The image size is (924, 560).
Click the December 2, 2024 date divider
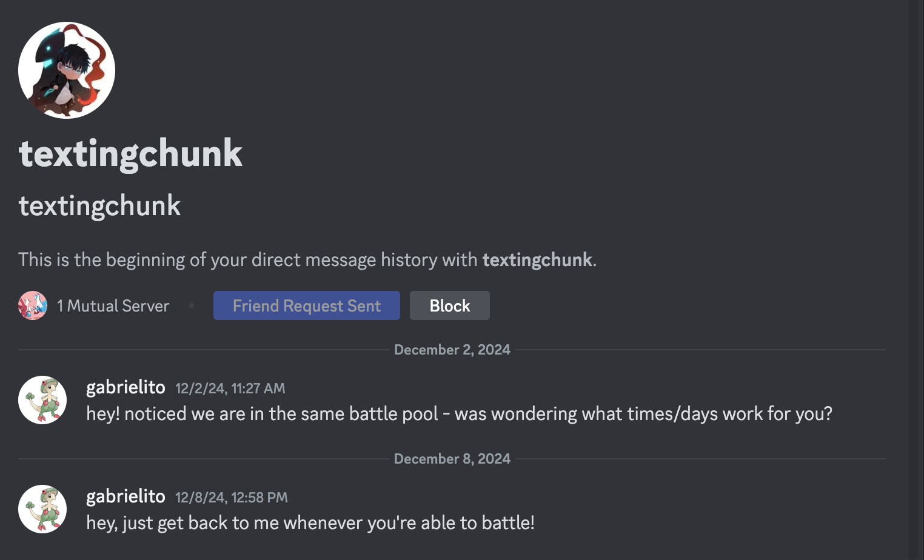pos(452,350)
